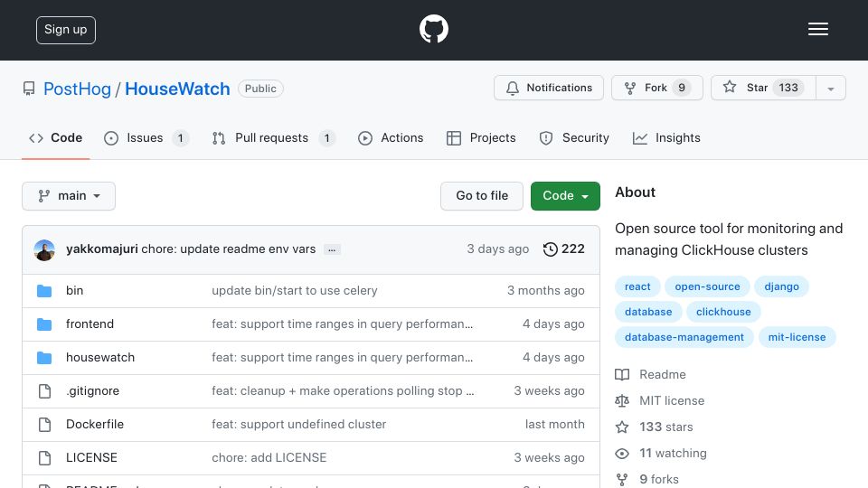This screenshot has width=868, height=488.
Task: Click the Sign up button
Action: [66, 30]
